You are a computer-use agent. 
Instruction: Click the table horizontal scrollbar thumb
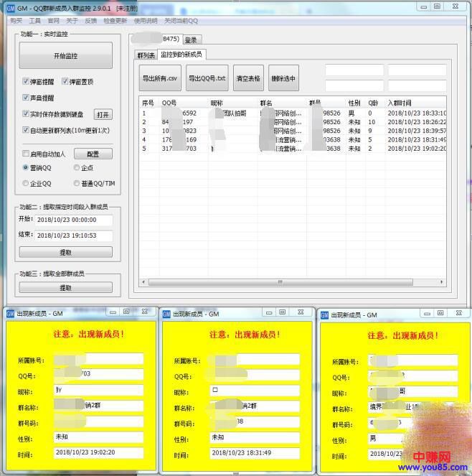click(x=280, y=282)
